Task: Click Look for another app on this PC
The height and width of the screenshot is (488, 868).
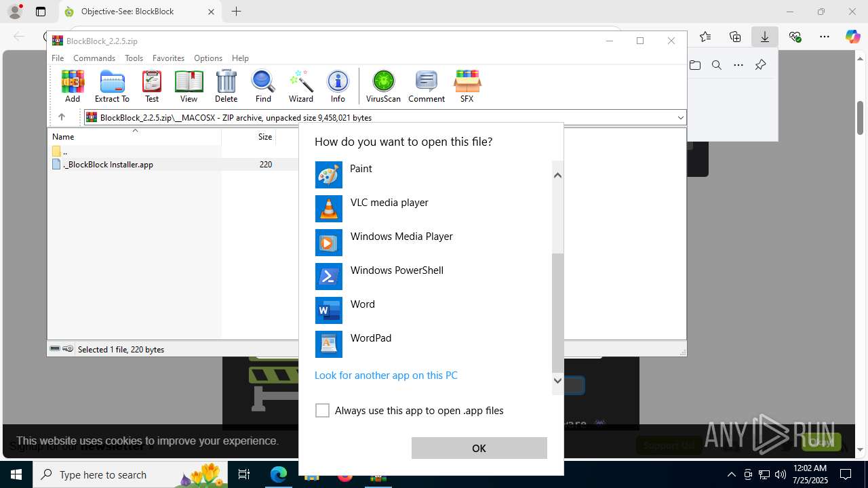Action: pos(386,375)
